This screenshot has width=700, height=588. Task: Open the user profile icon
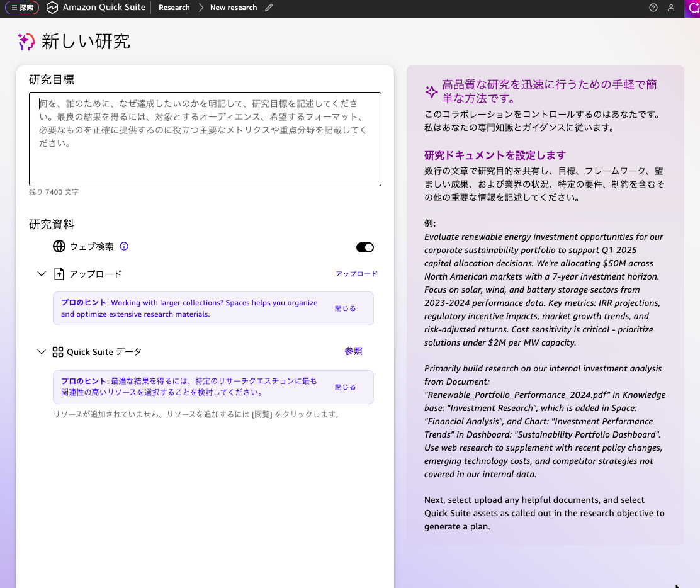(x=671, y=8)
